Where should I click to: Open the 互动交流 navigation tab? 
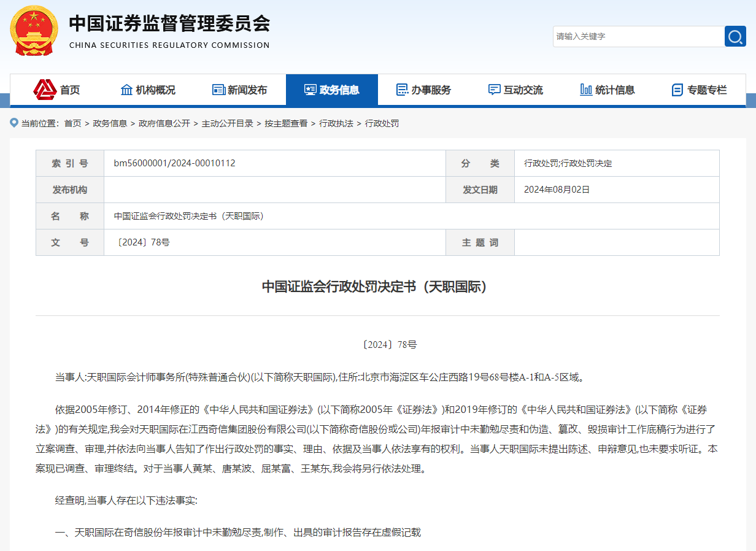coord(516,90)
